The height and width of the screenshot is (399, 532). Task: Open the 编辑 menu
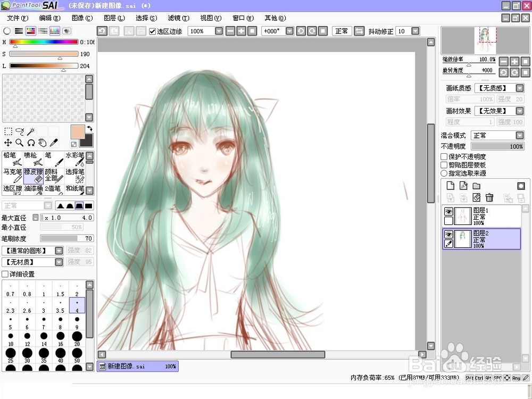49,18
